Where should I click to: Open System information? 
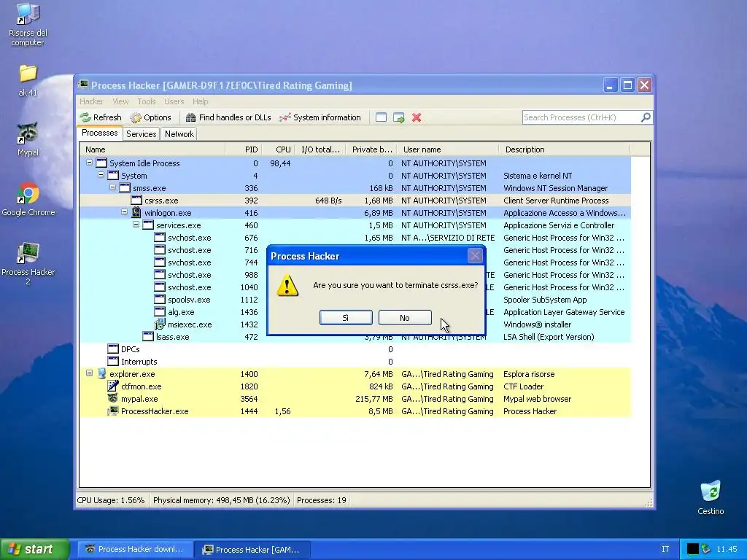pos(320,117)
